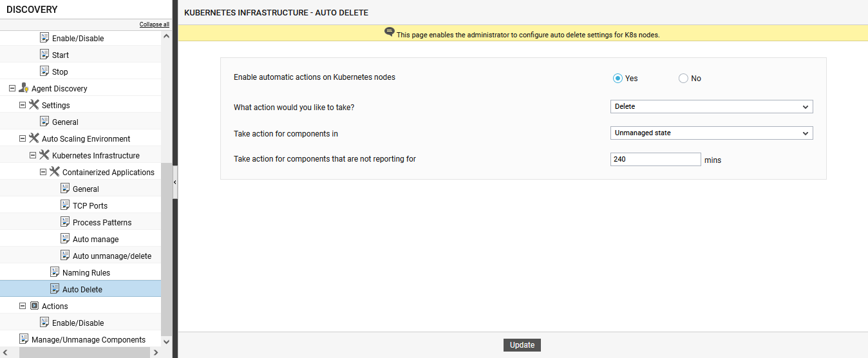Click the wrench icon beside Kubernetes Infrastructure
The image size is (868, 358).
tap(44, 155)
